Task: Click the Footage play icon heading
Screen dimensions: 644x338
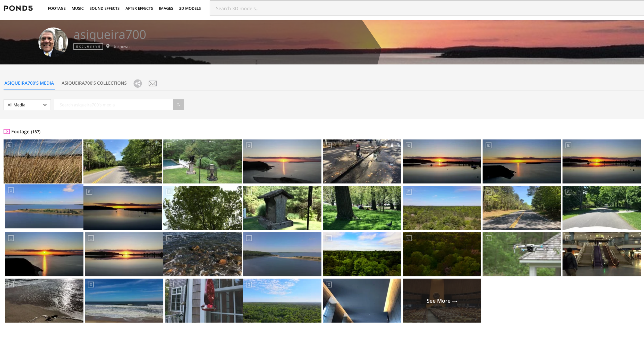Action: click(x=7, y=132)
